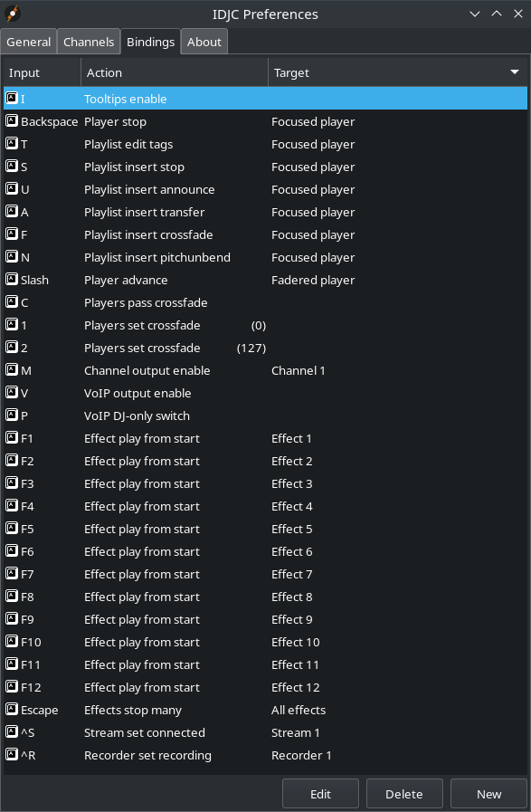Create a New binding

point(488,794)
